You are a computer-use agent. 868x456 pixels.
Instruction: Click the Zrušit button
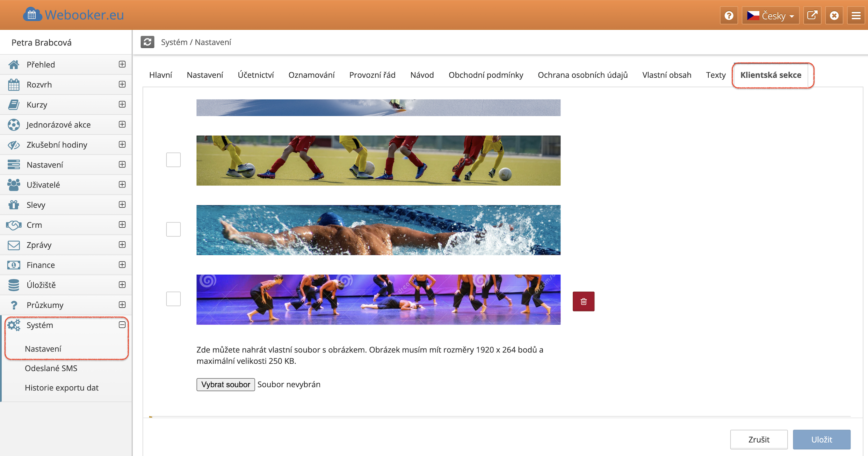pyautogui.click(x=759, y=440)
